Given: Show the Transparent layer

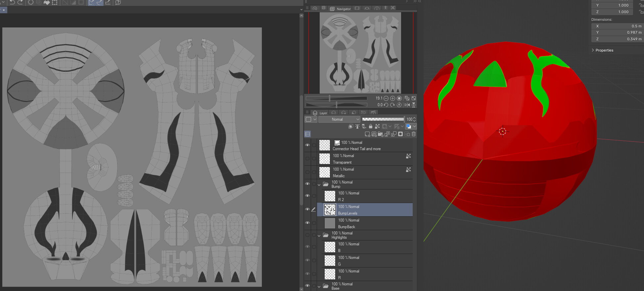Looking at the screenshot, I should pos(307,159).
